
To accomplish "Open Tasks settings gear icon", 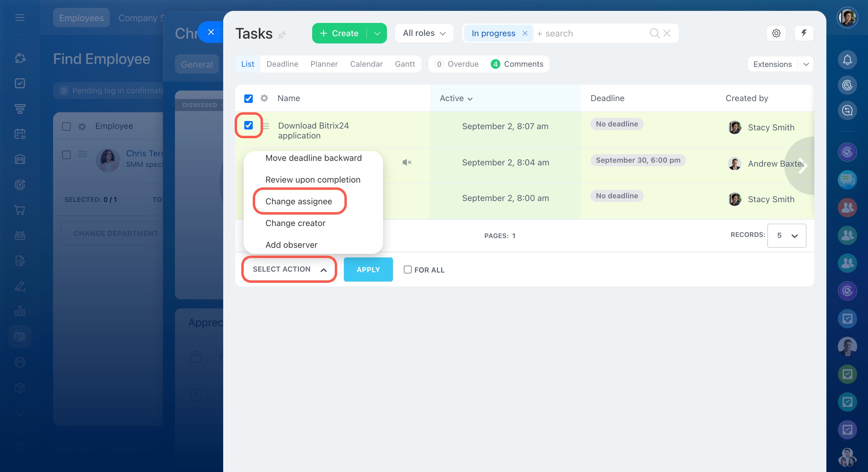I will pyautogui.click(x=776, y=33).
